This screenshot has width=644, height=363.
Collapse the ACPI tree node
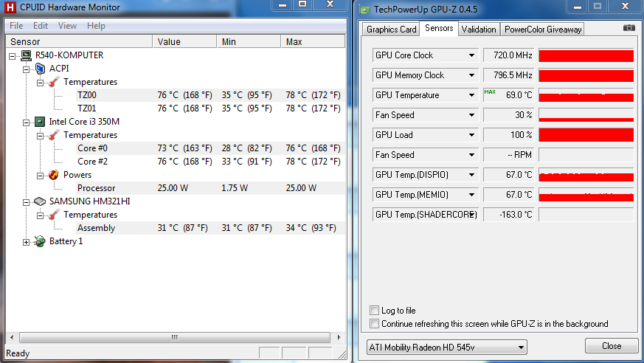[x=27, y=69]
